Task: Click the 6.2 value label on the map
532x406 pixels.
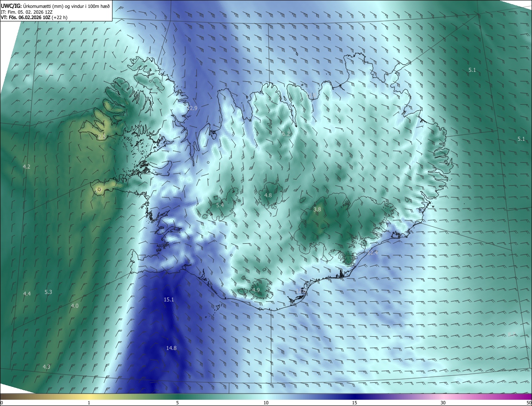Action: [x=286, y=134]
